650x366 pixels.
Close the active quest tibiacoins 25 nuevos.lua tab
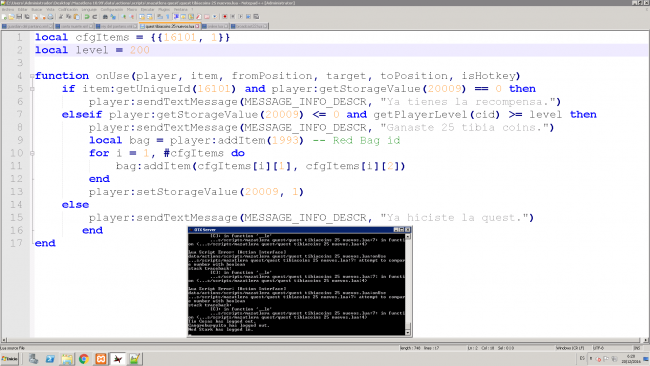tap(197, 26)
